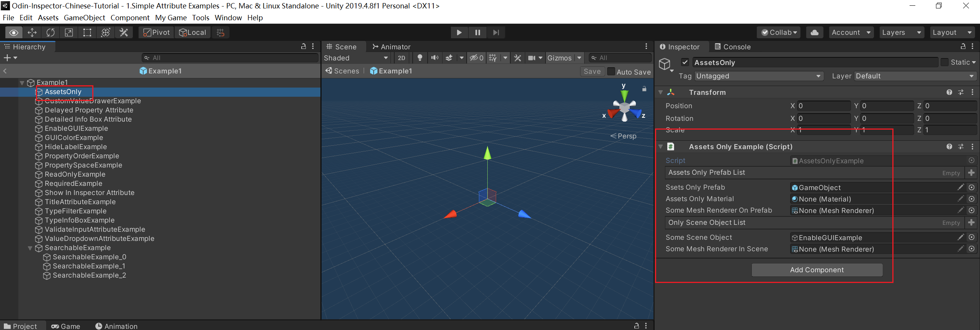Viewport: 980px width, 330px height.
Task: Toggle Scene lighting
Action: pyautogui.click(x=420, y=58)
